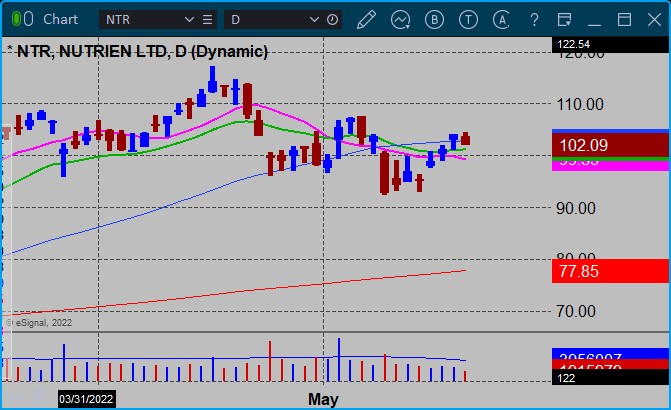Open the NTR symbol dropdown arrow

click(189, 20)
